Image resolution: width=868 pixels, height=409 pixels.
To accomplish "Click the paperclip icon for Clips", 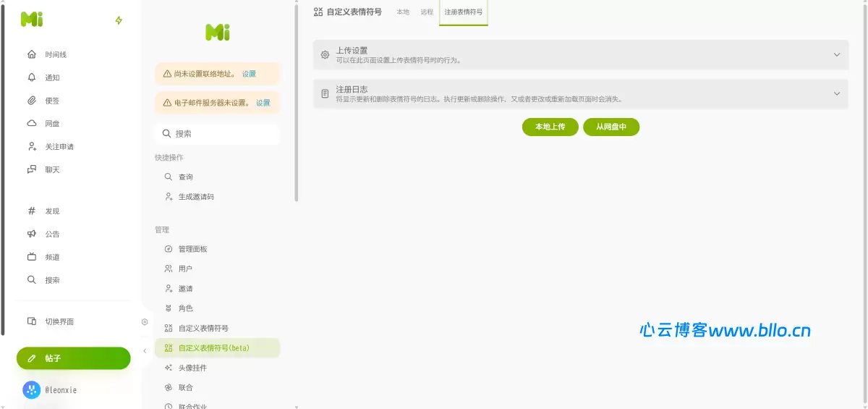I will pos(31,101).
